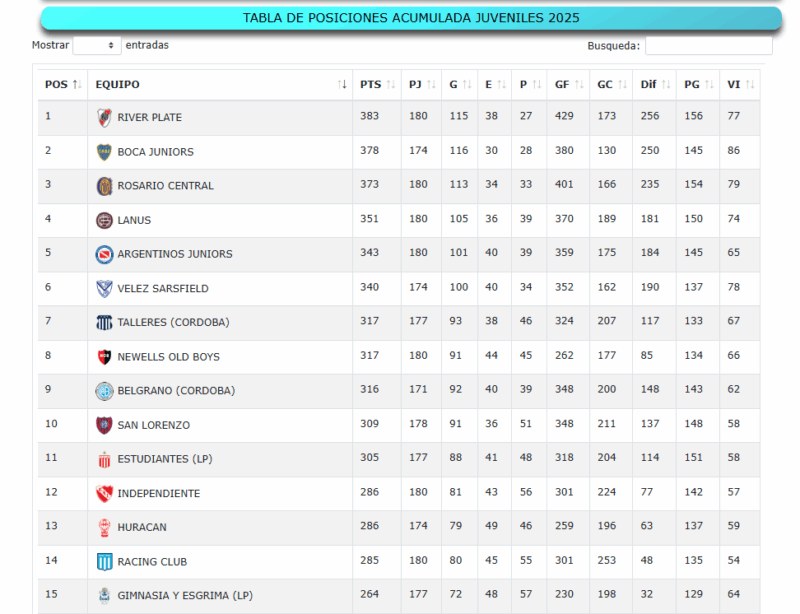
Task: Sort by Dif goal difference column
Action: click(x=654, y=85)
